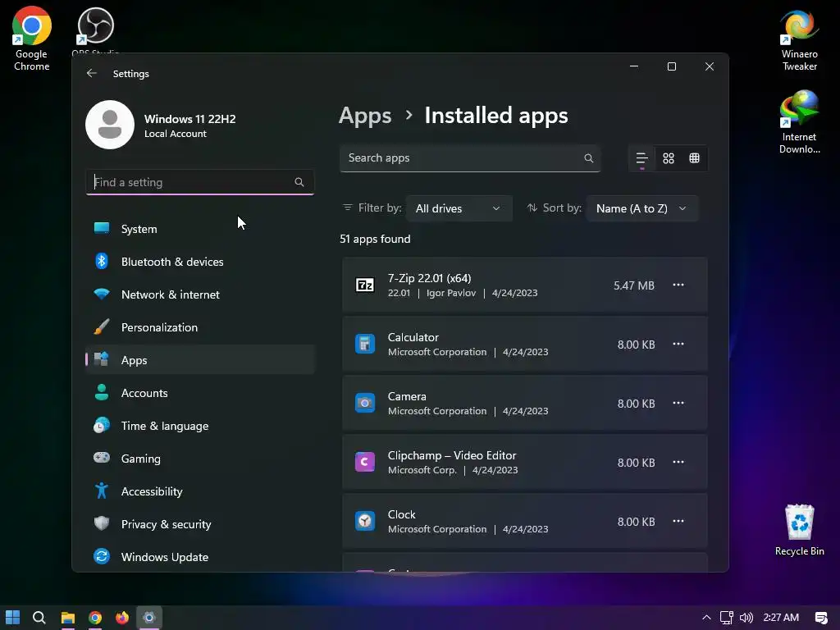
Task: Switch to list view layout
Action: point(641,158)
